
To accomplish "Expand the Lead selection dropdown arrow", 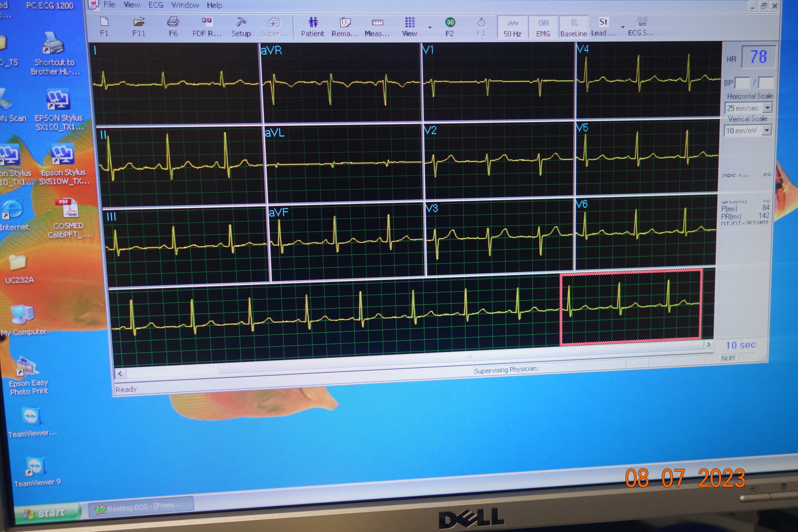I will (623, 26).
